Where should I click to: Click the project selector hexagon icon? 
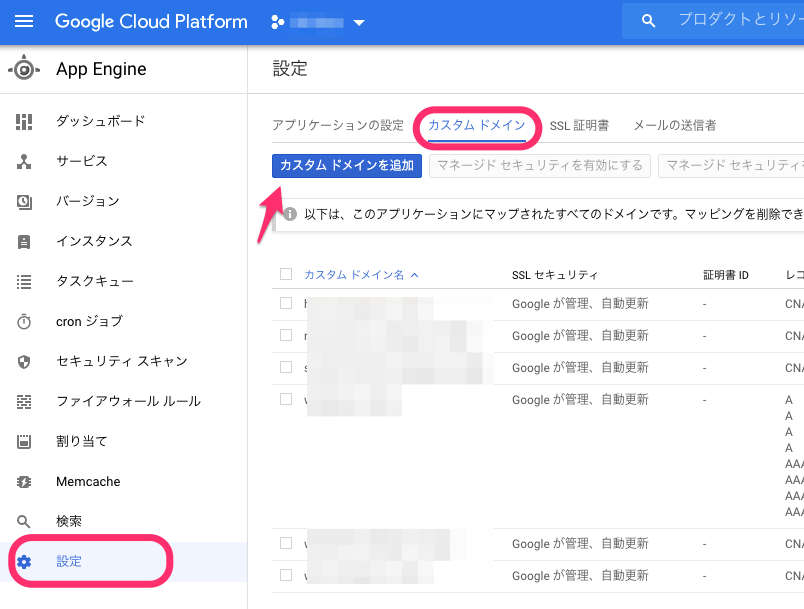277,22
